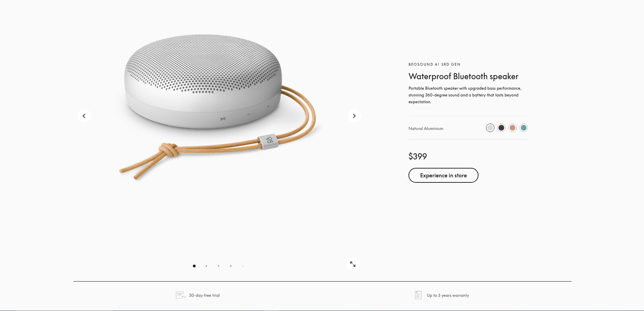Jump to fifth carousel dot
The image size is (644, 311).
[243, 266]
